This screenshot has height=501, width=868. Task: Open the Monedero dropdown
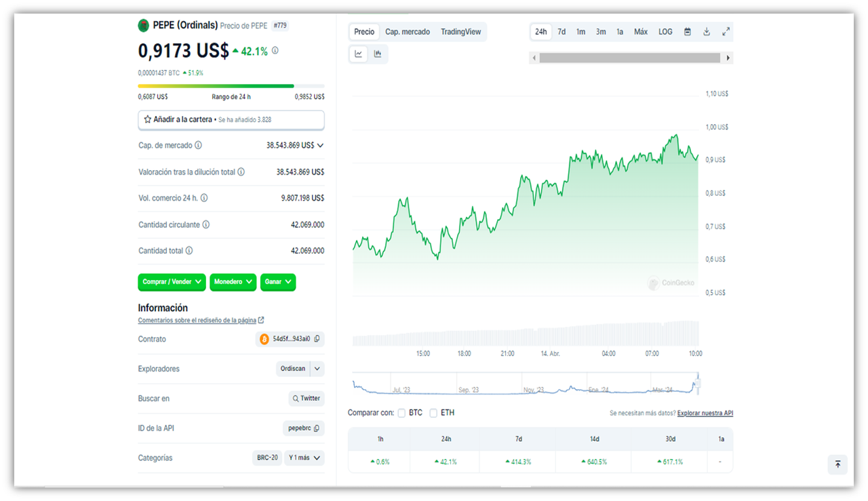point(233,282)
